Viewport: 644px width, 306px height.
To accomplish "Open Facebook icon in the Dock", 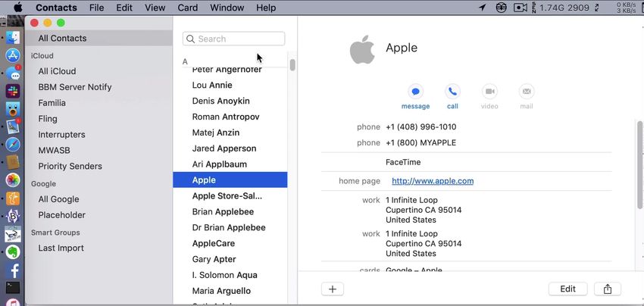I will click(13, 270).
